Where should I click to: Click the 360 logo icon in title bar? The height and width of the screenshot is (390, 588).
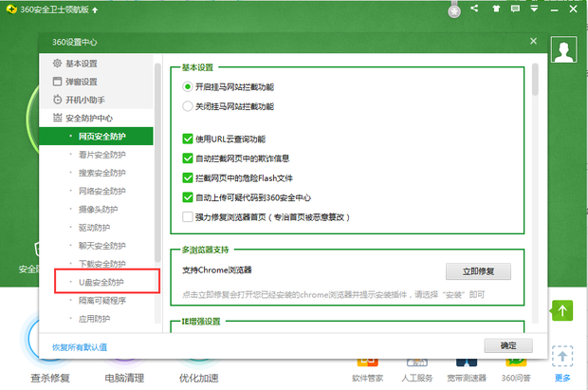pos(11,9)
